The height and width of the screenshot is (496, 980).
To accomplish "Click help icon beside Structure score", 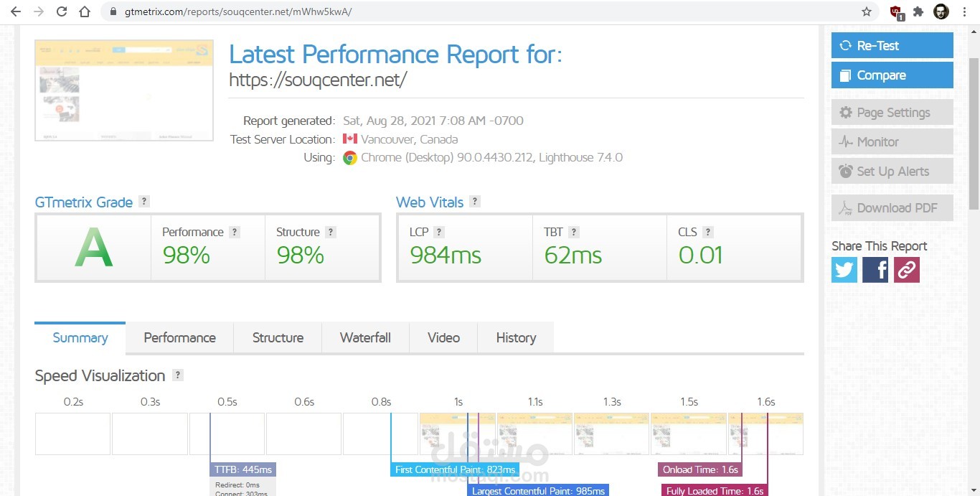I will pos(331,232).
